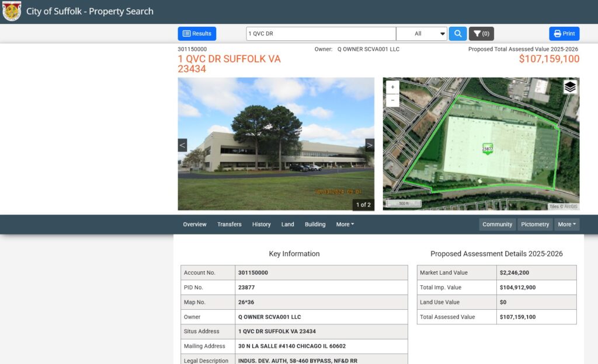Open the map layers control
The width and height of the screenshot is (598, 364).
click(570, 87)
